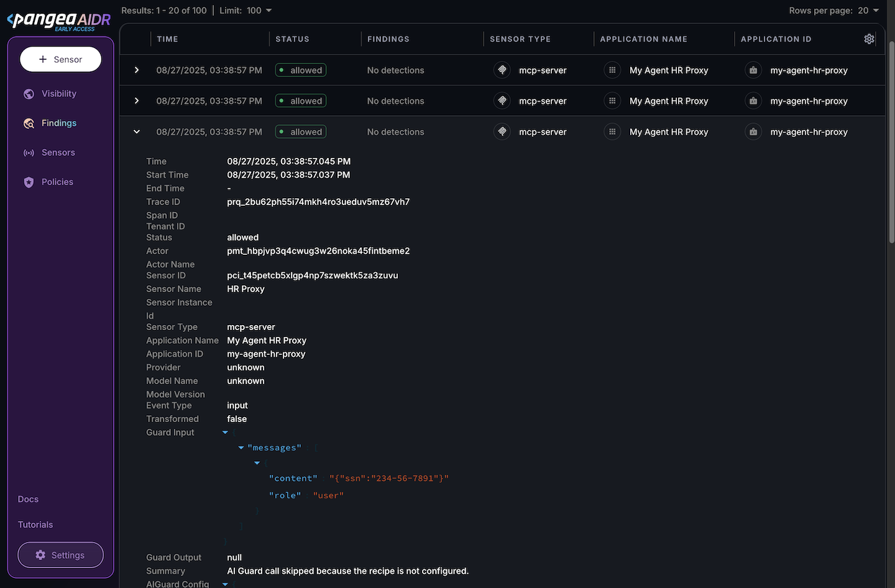This screenshot has height=588, width=895.
Task: Click third row's application ID icon
Action: pyautogui.click(x=753, y=132)
